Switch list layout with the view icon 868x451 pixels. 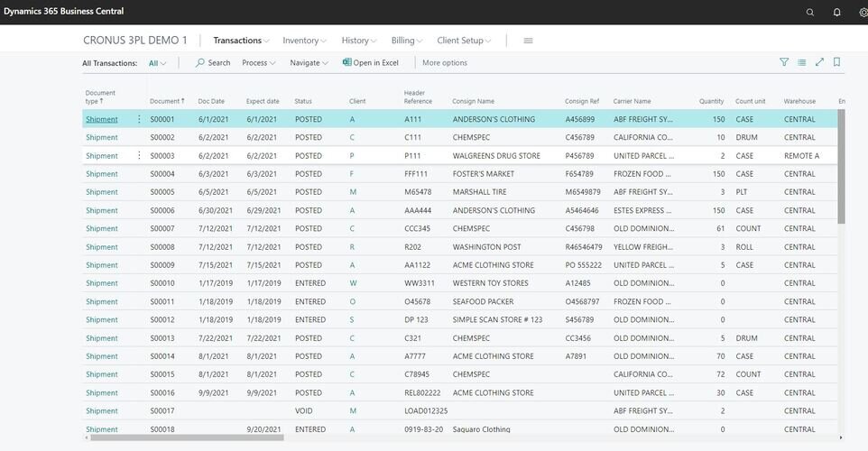pos(801,62)
